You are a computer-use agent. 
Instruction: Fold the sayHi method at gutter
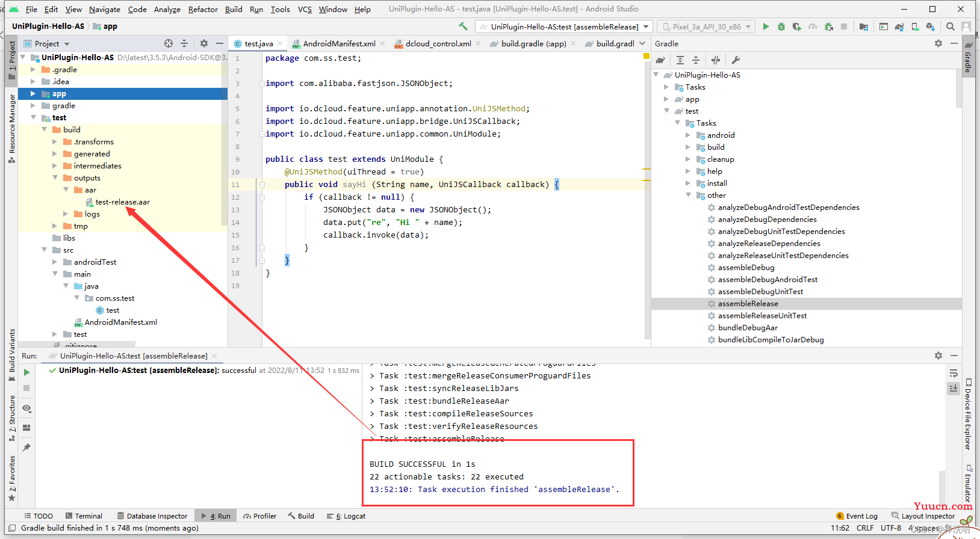262,185
